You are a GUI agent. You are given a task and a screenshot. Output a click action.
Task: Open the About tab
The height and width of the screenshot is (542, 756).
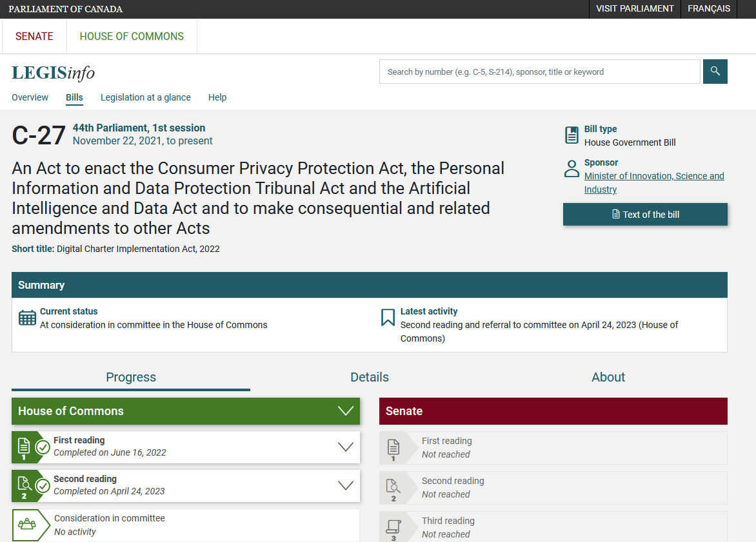click(608, 377)
